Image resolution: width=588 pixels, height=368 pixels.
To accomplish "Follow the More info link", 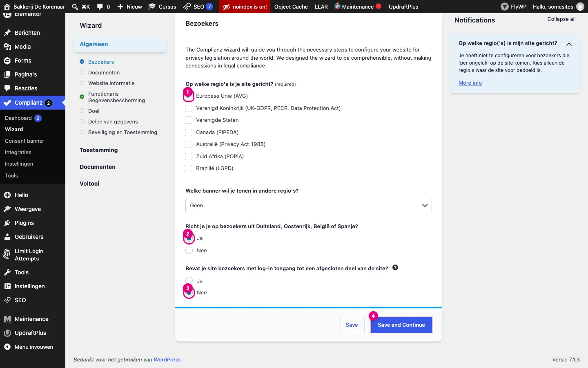I will click(470, 83).
